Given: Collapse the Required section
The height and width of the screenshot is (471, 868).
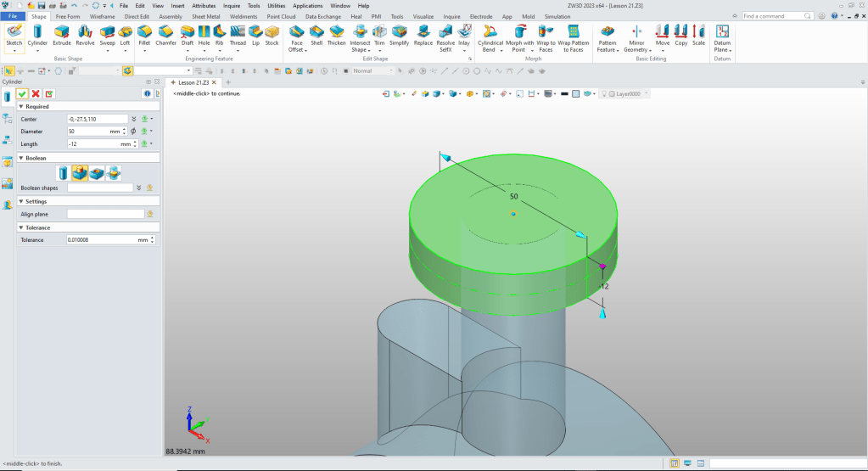Looking at the screenshot, I should pos(20,107).
